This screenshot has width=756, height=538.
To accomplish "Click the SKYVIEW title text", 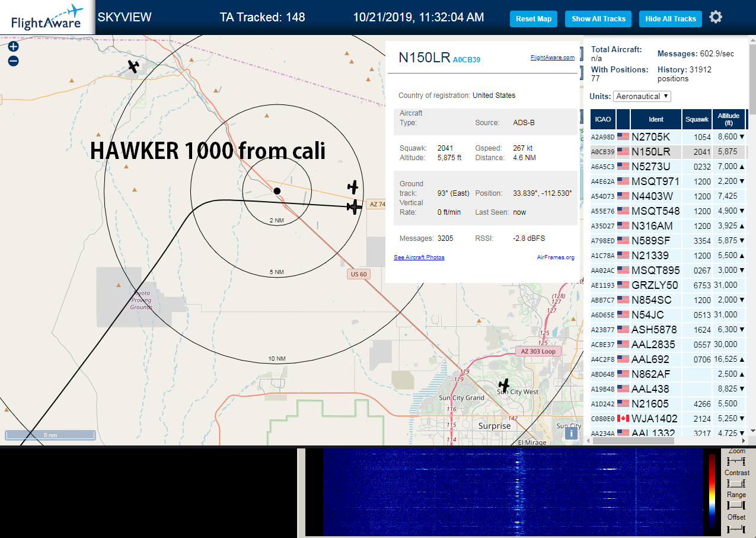I will [x=125, y=17].
